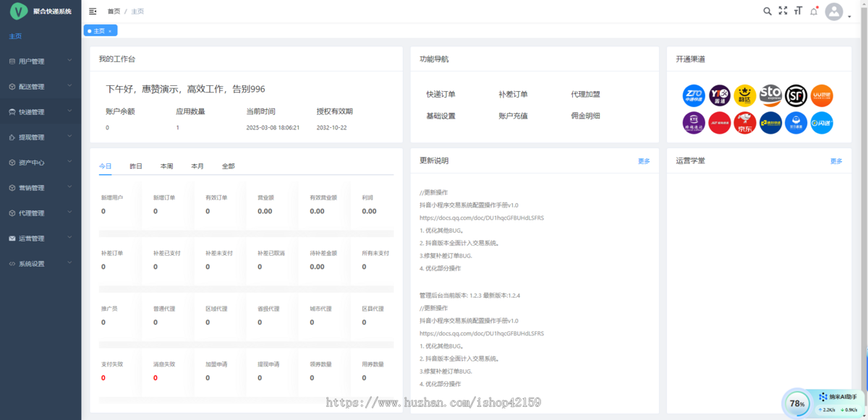Click the dark blue 德邦快递 logo

tap(770, 123)
